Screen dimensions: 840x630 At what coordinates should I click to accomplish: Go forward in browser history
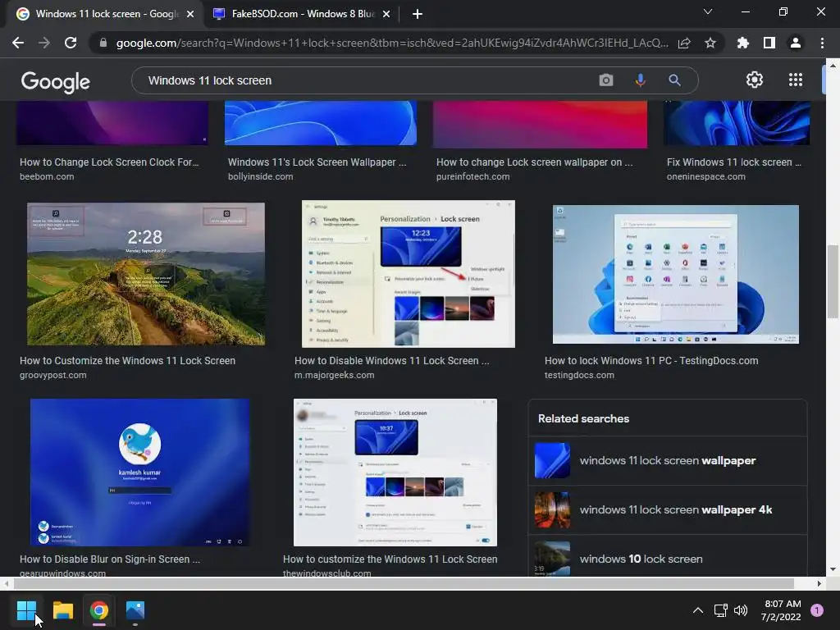coord(44,43)
